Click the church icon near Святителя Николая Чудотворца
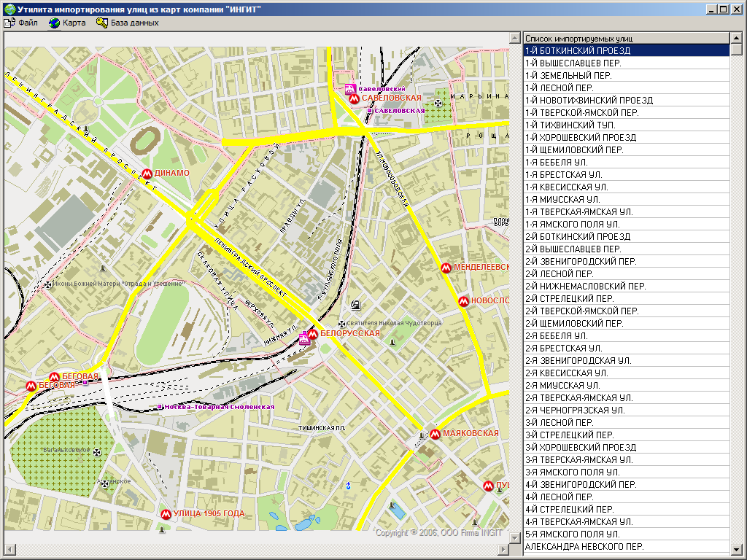747x560 pixels. [x=341, y=323]
